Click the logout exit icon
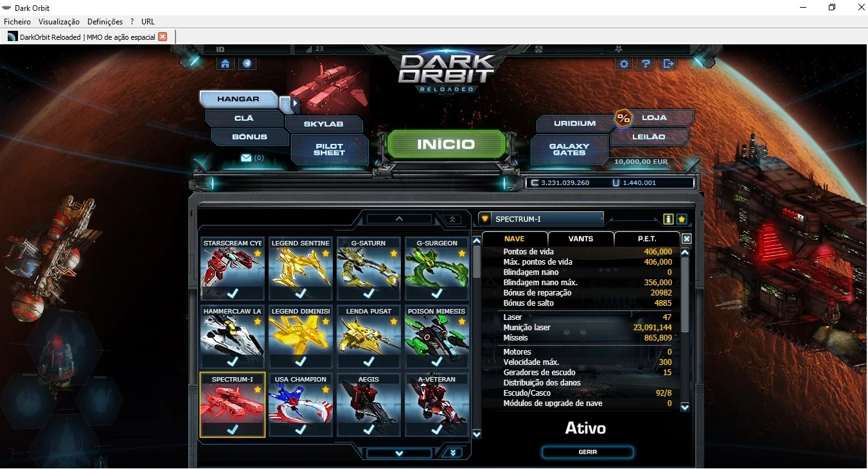 coord(669,64)
